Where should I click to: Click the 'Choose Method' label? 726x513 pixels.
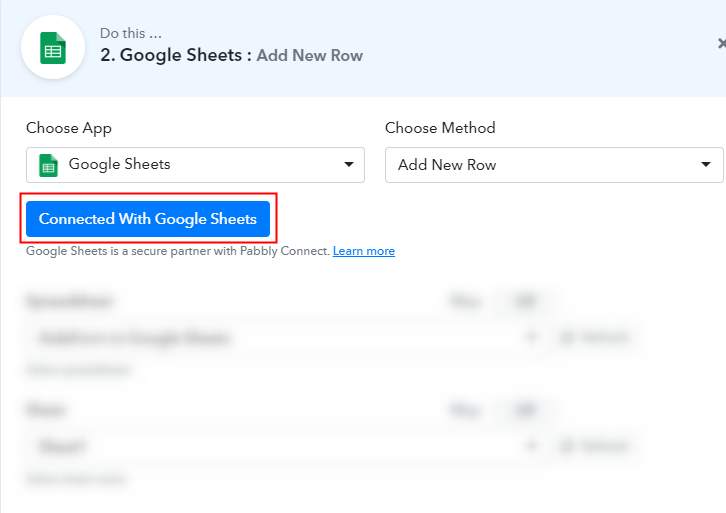click(x=440, y=128)
